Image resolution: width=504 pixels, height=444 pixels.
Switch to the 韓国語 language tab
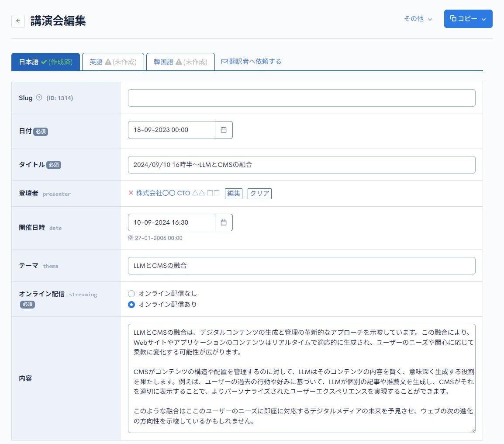[x=180, y=62]
